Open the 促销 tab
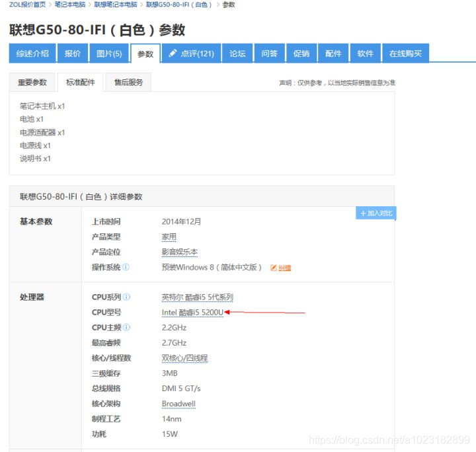Viewport: 476px width, 452px height. [301, 54]
